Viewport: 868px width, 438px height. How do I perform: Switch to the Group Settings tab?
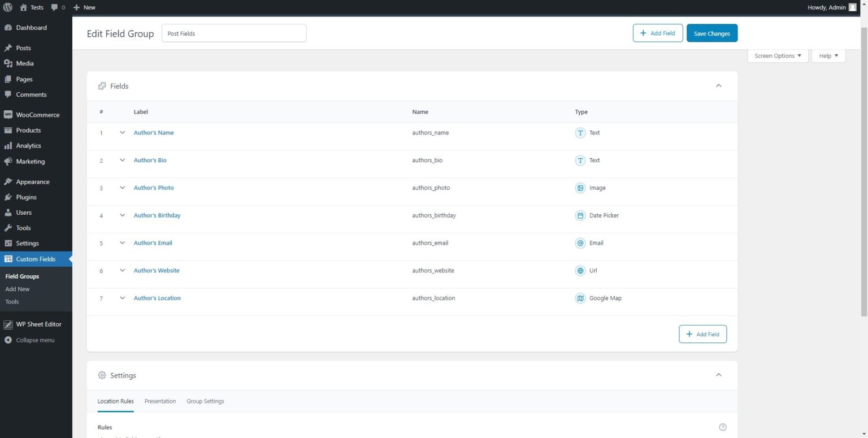[205, 401]
